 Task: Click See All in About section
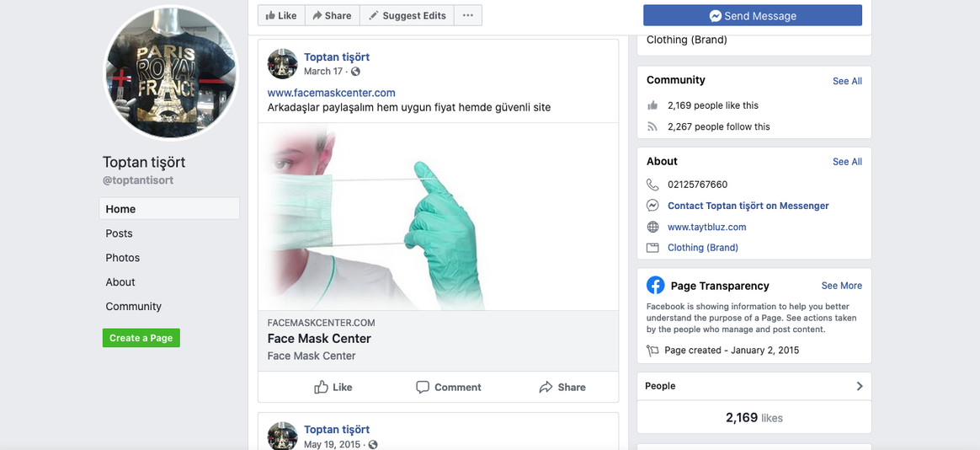pos(847,162)
